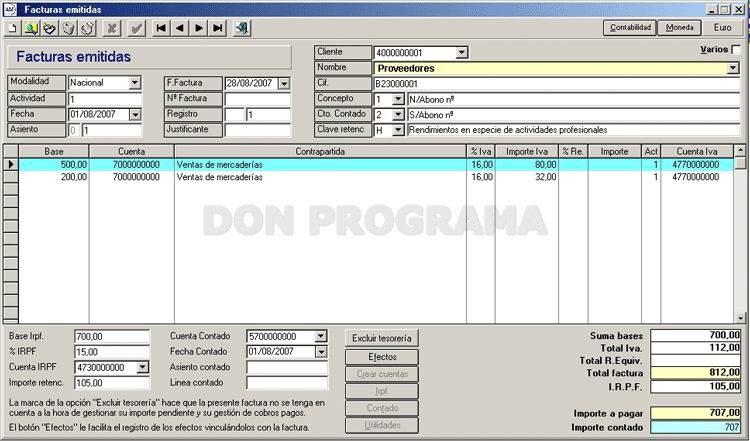Expand the Modalidad dropdown
750x441 pixels.
135,83
